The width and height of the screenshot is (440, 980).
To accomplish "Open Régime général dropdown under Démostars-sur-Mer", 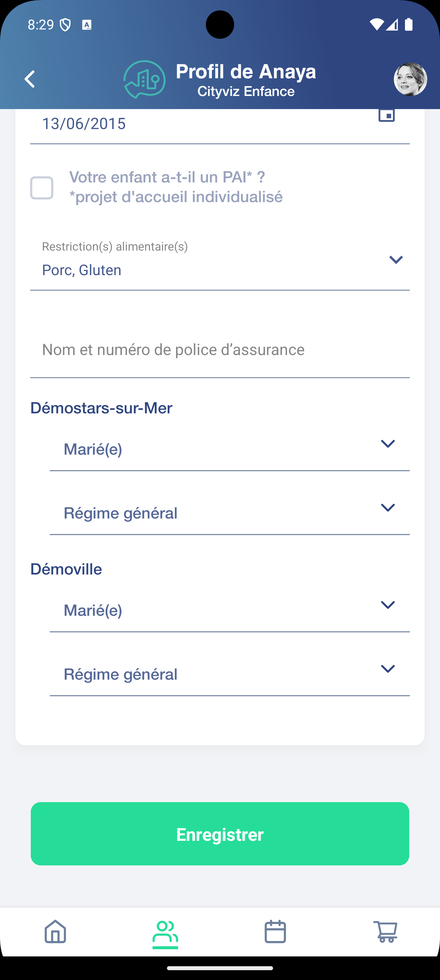I will (388, 508).
